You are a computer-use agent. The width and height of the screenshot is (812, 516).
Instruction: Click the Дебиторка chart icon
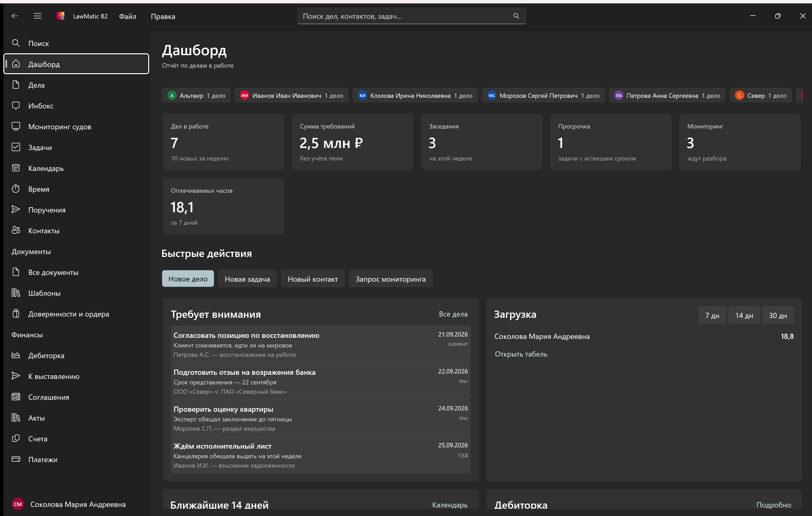pos(16,355)
